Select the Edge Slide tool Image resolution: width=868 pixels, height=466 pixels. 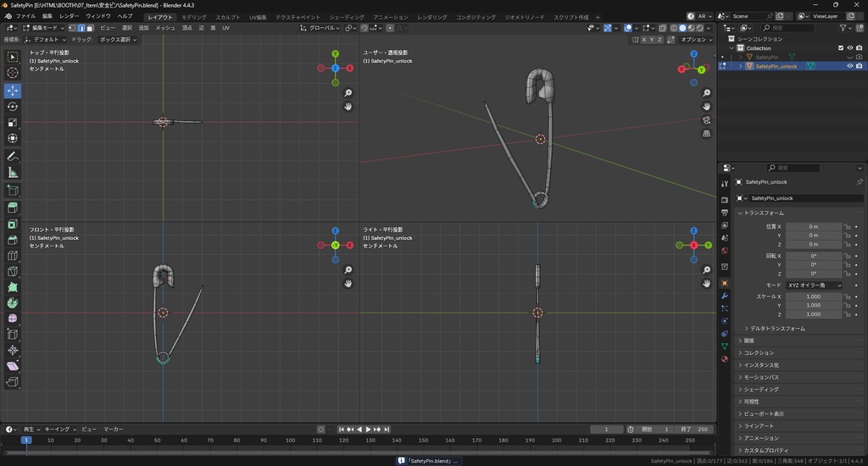click(12, 335)
